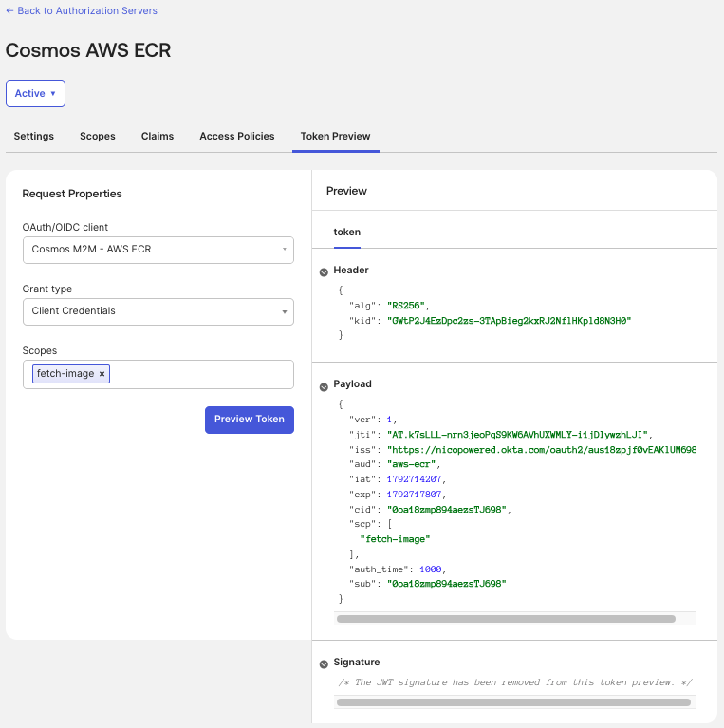Click the Preview panel heading
Screen dimensions: 724x728
(x=346, y=191)
